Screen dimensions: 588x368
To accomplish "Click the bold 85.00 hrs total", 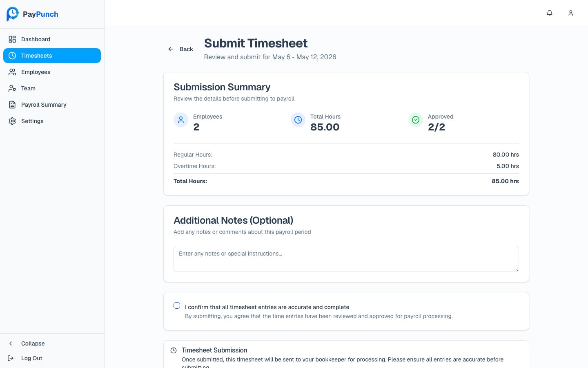I will coord(505,181).
